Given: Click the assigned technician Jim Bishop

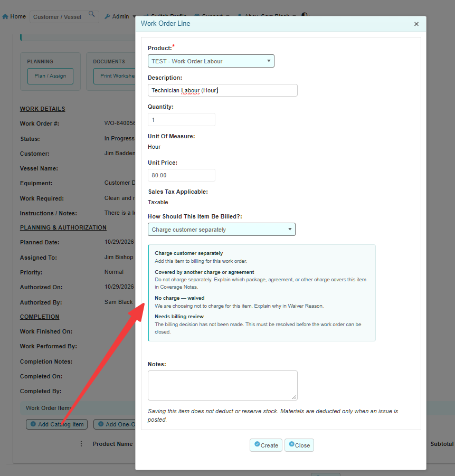Looking at the screenshot, I should pos(119,257).
